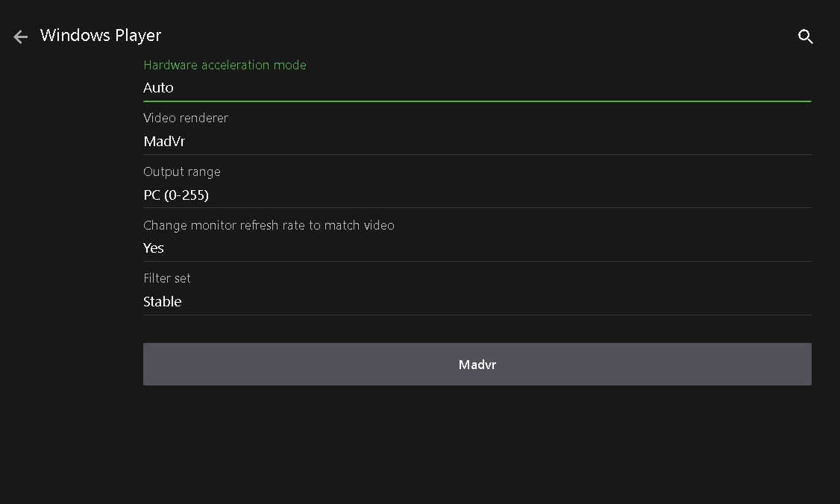Viewport: 840px width, 504px height.
Task: Open search with the magnifier icon
Action: pos(805,37)
